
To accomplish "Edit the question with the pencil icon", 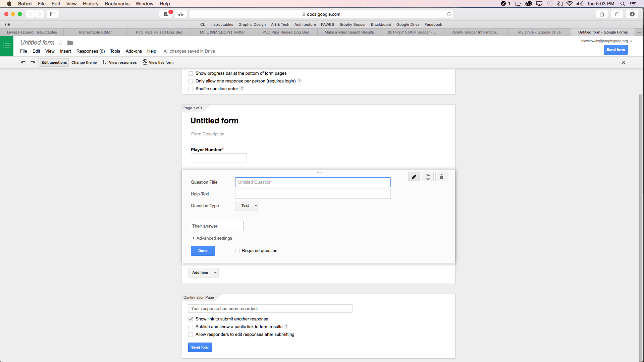I will coord(414,177).
